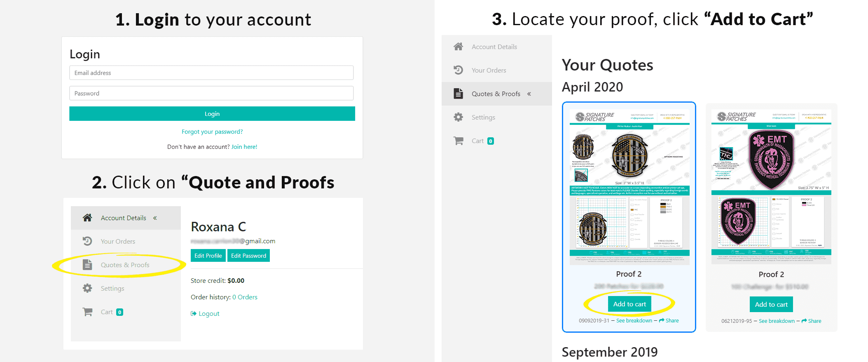
Task: Click the home icon beside Account Details
Action: (87, 217)
